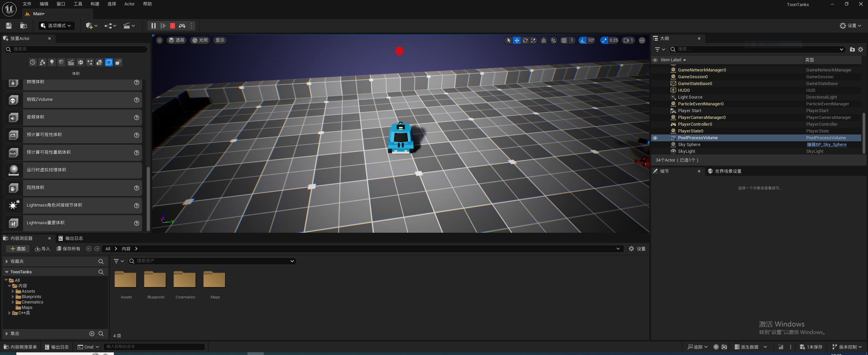
Task: Open the Lights category in Place Actor panel
Action: click(52, 62)
